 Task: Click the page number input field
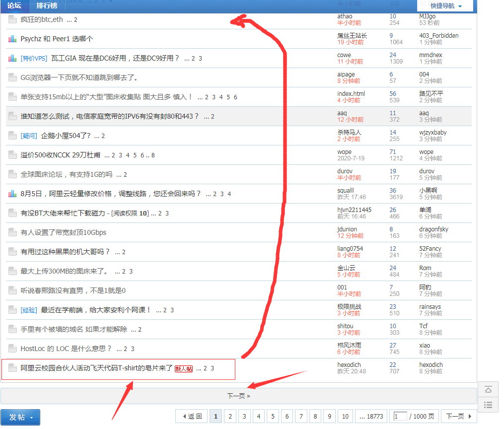(400, 417)
